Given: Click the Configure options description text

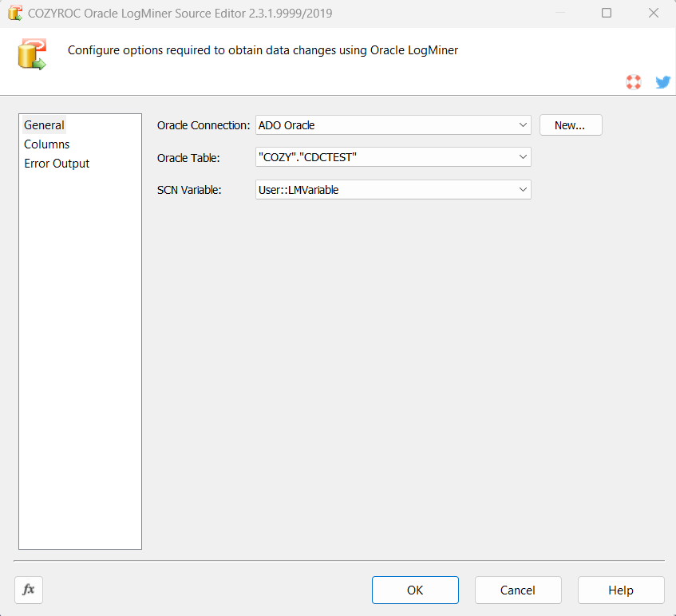Looking at the screenshot, I should point(263,50).
